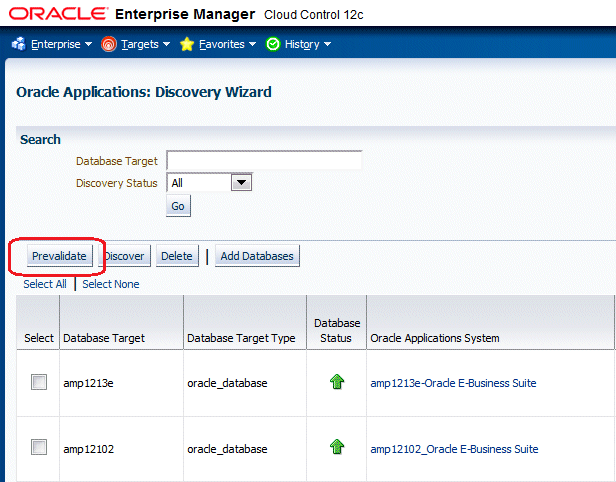This screenshot has height=482, width=616.
Task: Click the Select None link
Action: click(x=111, y=284)
